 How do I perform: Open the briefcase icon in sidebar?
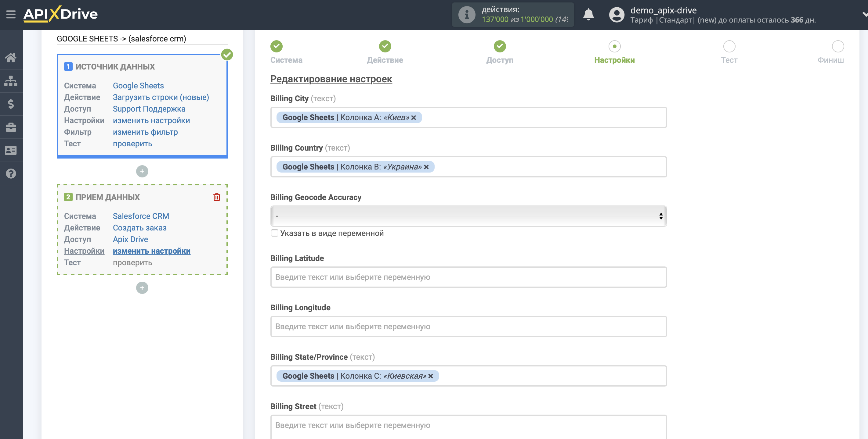coord(11,127)
